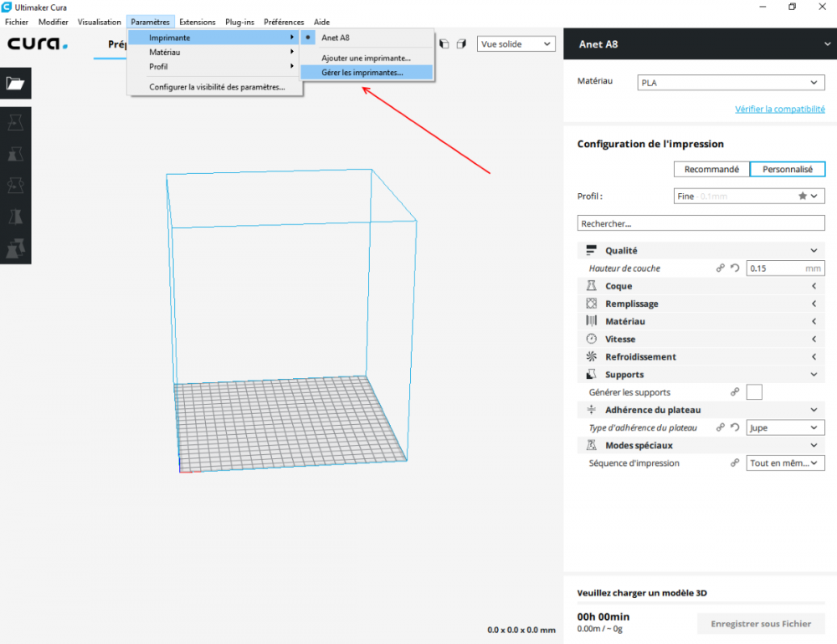Screen dimensions: 837x644
Task: Switch to Recommandé print setup mode
Action: 711,169
